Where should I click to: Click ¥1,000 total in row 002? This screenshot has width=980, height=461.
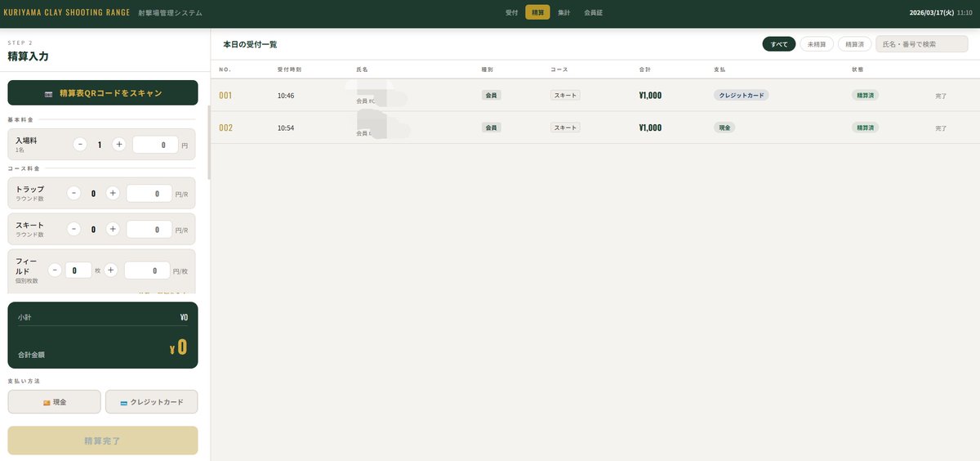click(650, 128)
